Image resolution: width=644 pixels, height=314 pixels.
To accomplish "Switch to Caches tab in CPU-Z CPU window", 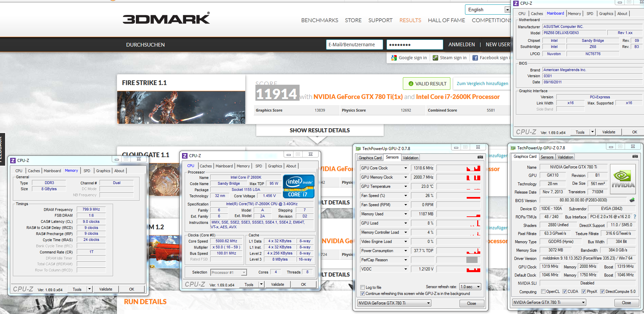I will coord(206,166).
